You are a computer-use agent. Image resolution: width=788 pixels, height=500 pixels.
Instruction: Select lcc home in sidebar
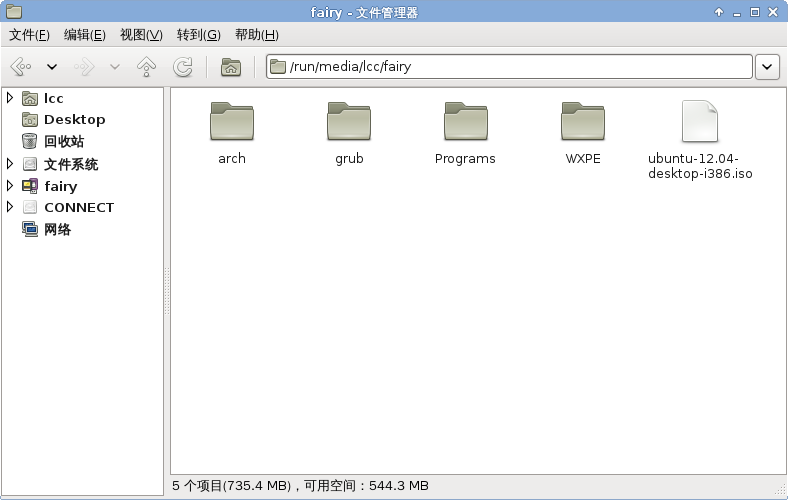pos(54,98)
